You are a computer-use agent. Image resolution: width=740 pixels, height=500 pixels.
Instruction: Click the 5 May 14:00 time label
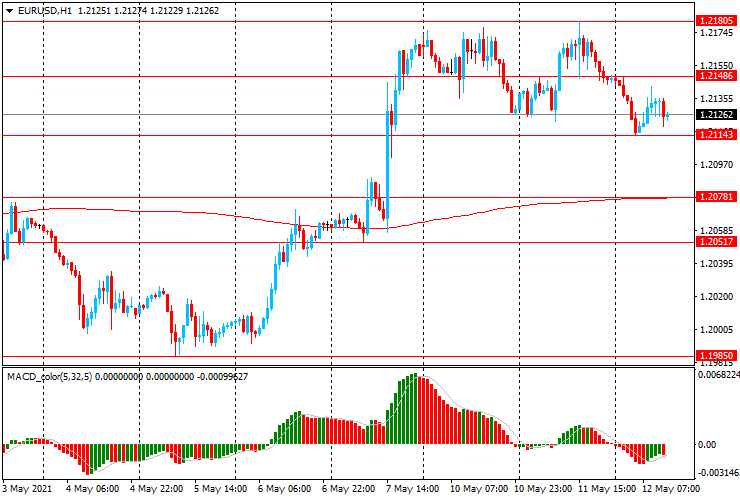[x=220, y=490]
